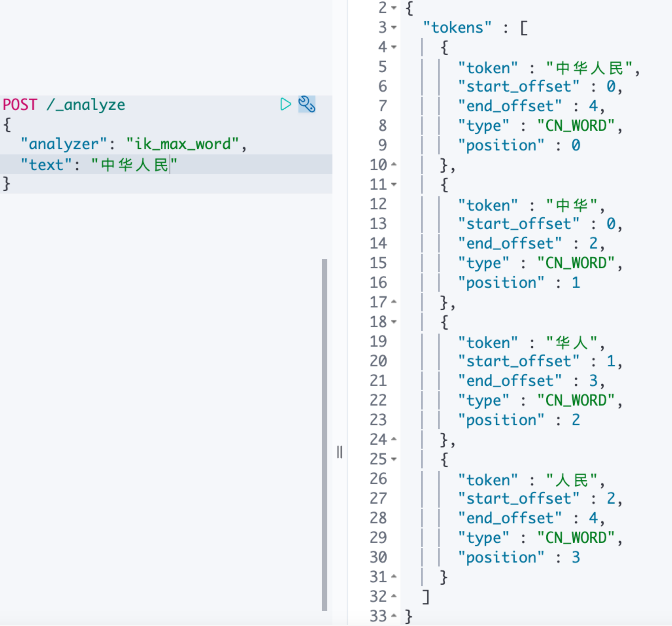The height and width of the screenshot is (626, 672).
Task: Click "position" : 1 on line 16
Action: (x=519, y=282)
